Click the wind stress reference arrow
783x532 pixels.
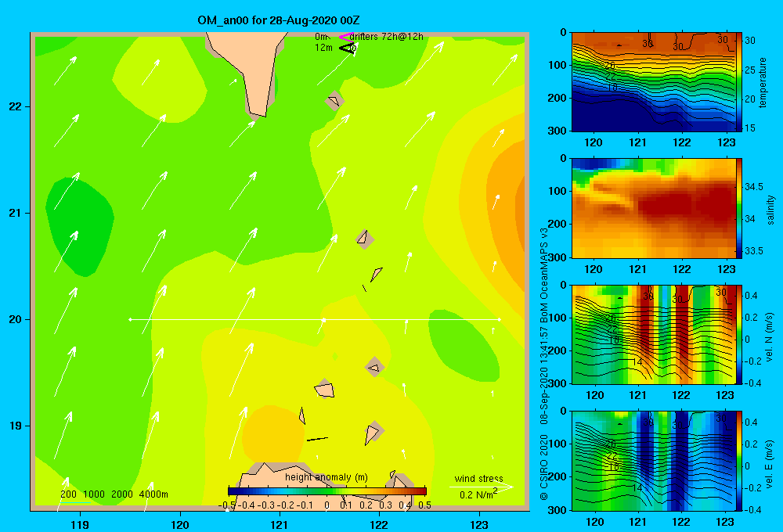(x=481, y=487)
